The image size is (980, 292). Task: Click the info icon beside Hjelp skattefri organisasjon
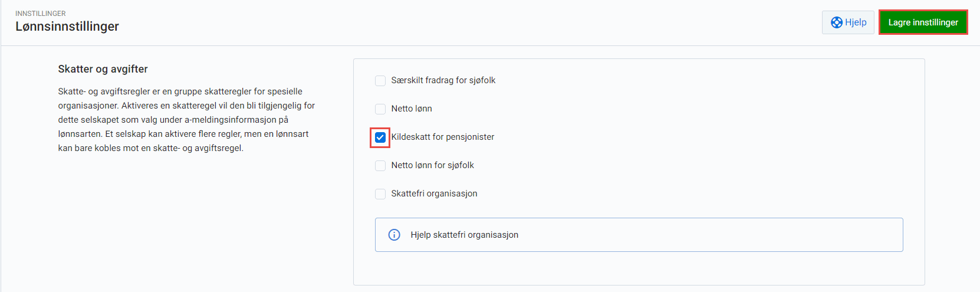(x=394, y=235)
